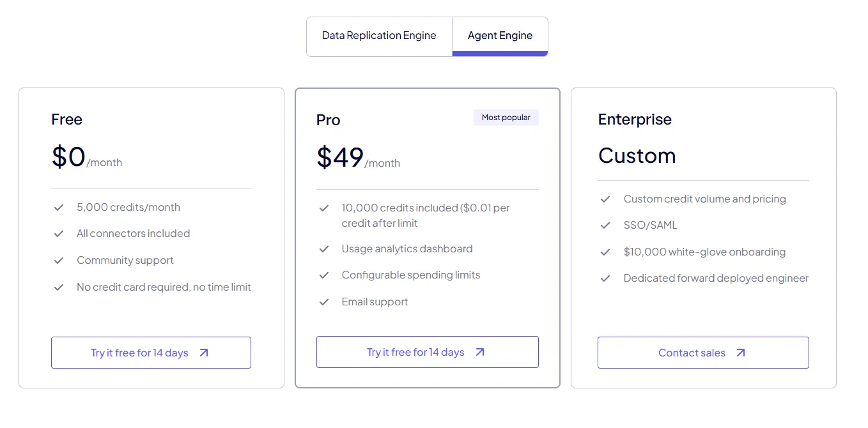Viewport: 868px width, 428px height.
Task: Click the checkmark next to All connectors included
Action: tap(59, 234)
